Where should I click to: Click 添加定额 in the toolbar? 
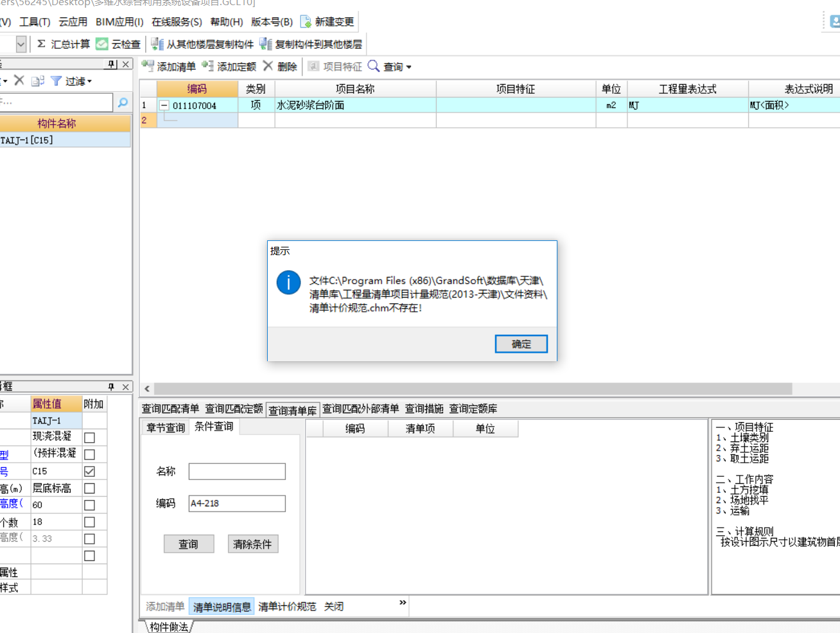coord(229,66)
